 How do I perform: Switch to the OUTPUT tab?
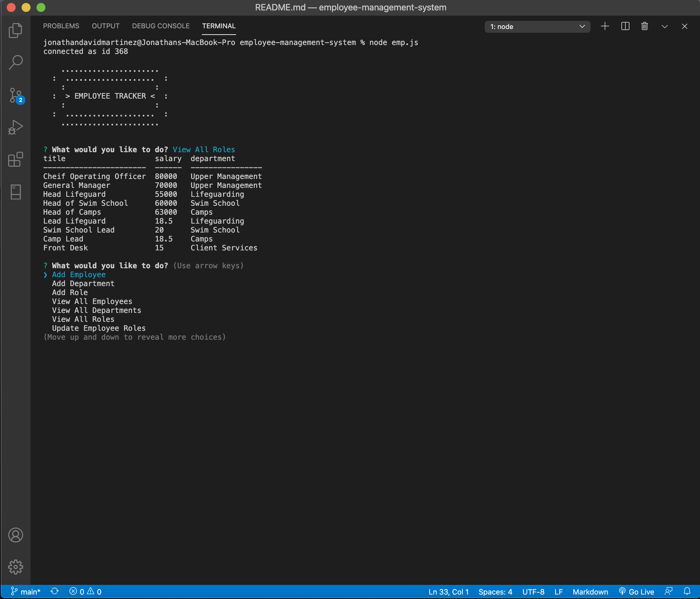click(106, 26)
